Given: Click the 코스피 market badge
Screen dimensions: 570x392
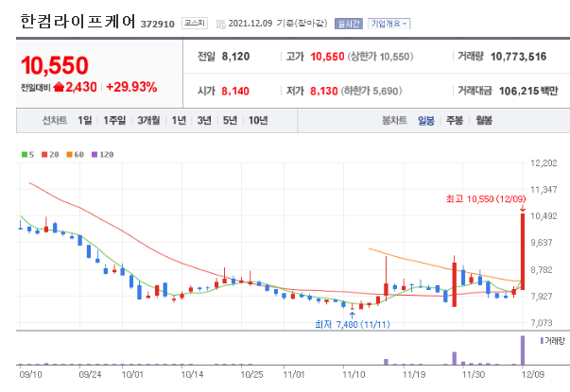Looking at the screenshot, I should (x=195, y=24).
